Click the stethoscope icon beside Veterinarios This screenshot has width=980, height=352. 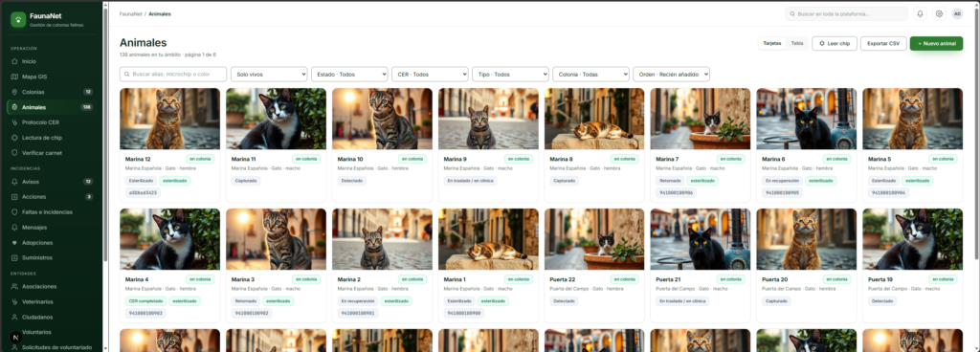pyautogui.click(x=15, y=301)
